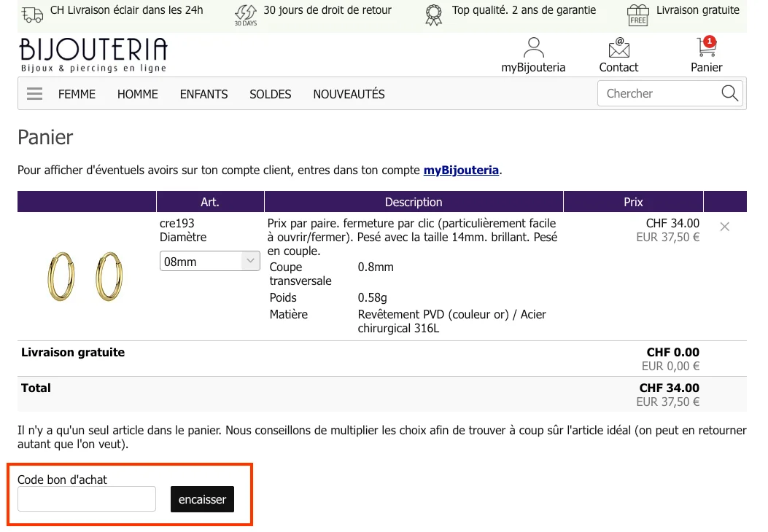Open the FEMME menu
Screen dimensions: 768x532
pos(77,94)
